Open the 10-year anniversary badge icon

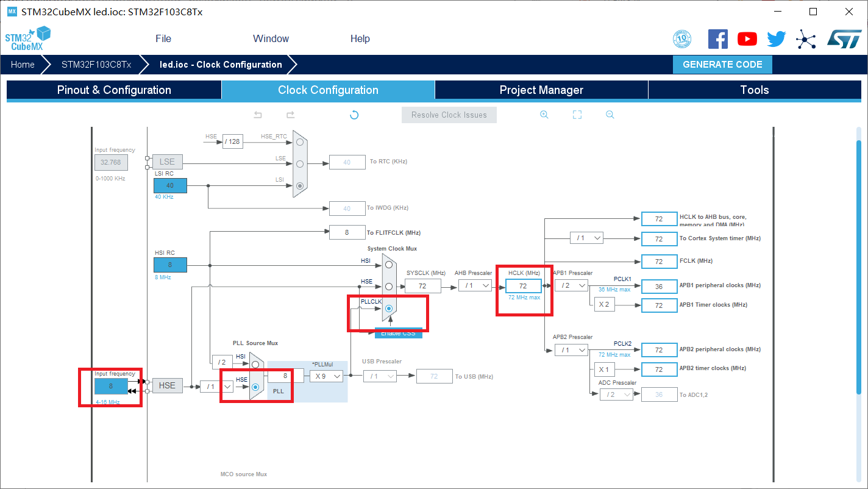coord(682,39)
